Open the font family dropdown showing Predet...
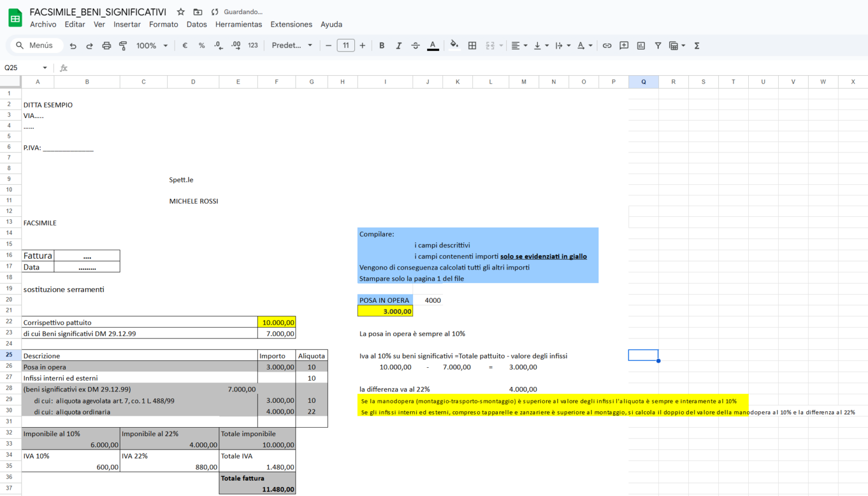Viewport: 868px width, 496px height. (x=291, y=45)
